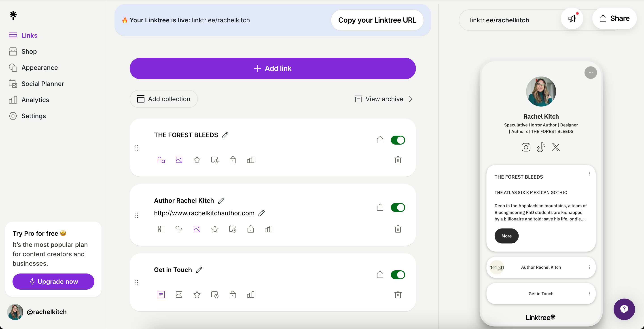This screenshot has width=644, height=329.
Task: Open the help question mark button
Action: coord(624,309)
